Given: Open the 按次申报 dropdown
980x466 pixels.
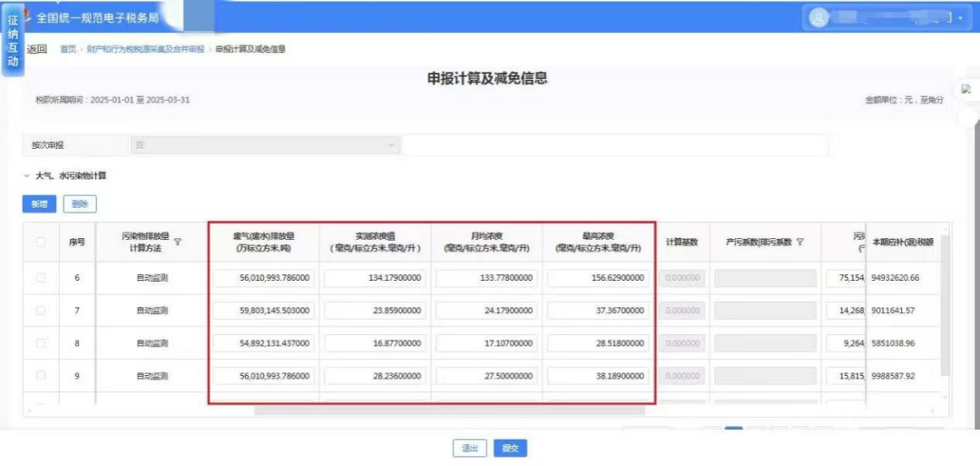Looking at the screenshot, I should tap(265, 145).
